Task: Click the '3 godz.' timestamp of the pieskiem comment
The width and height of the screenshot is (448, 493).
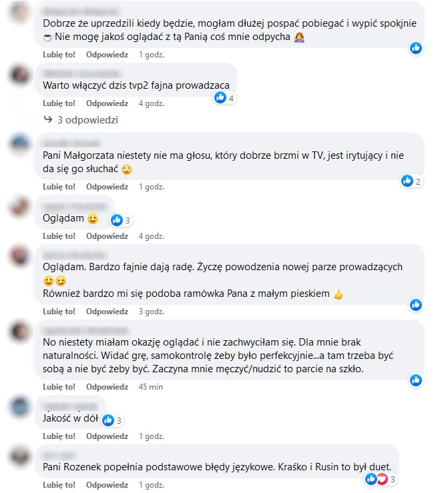Action: tap(152, 312)
